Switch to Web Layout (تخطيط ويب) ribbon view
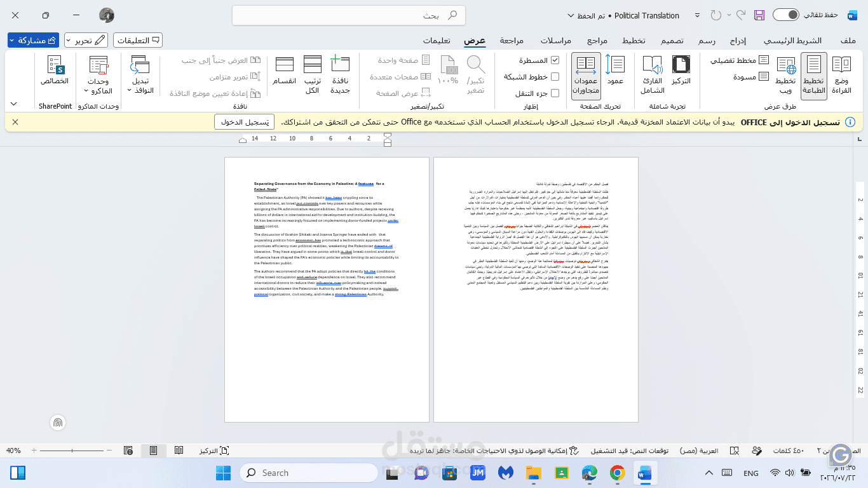868x488 pixels. [786, 74]
